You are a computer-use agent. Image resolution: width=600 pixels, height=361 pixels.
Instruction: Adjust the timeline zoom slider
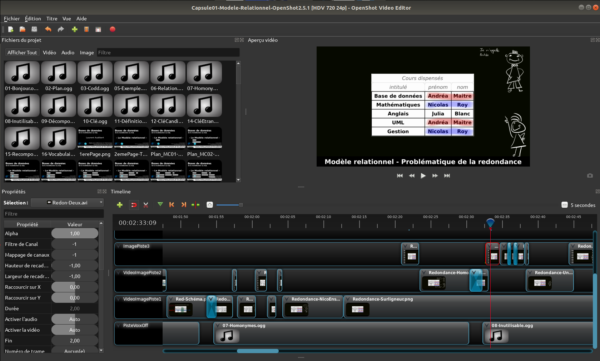pyautogui.click(x=230, y=205)
